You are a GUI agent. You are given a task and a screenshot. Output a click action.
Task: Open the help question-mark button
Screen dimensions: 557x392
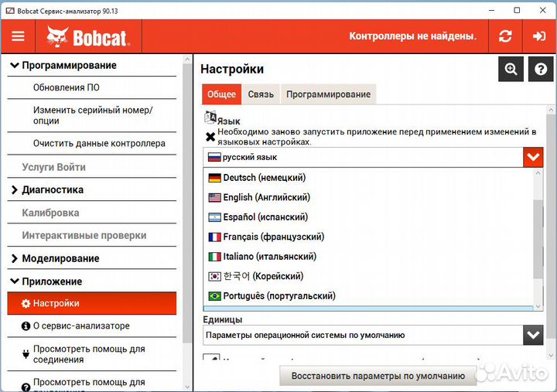pyautogui.click(x=541, y=69)
